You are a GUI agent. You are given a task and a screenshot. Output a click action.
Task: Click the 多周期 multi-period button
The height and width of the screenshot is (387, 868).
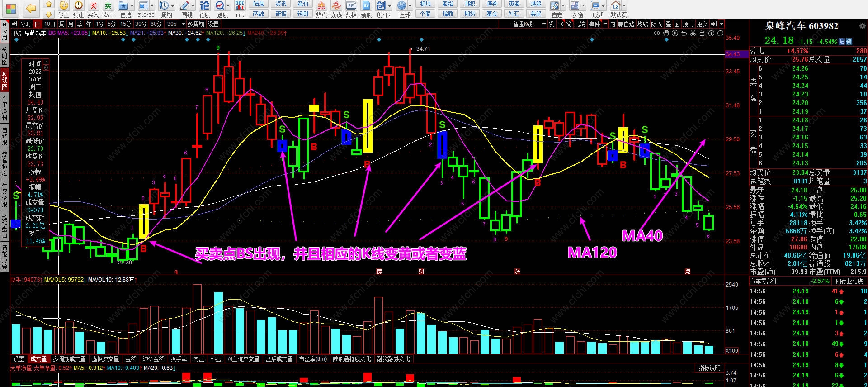(196, 24)
